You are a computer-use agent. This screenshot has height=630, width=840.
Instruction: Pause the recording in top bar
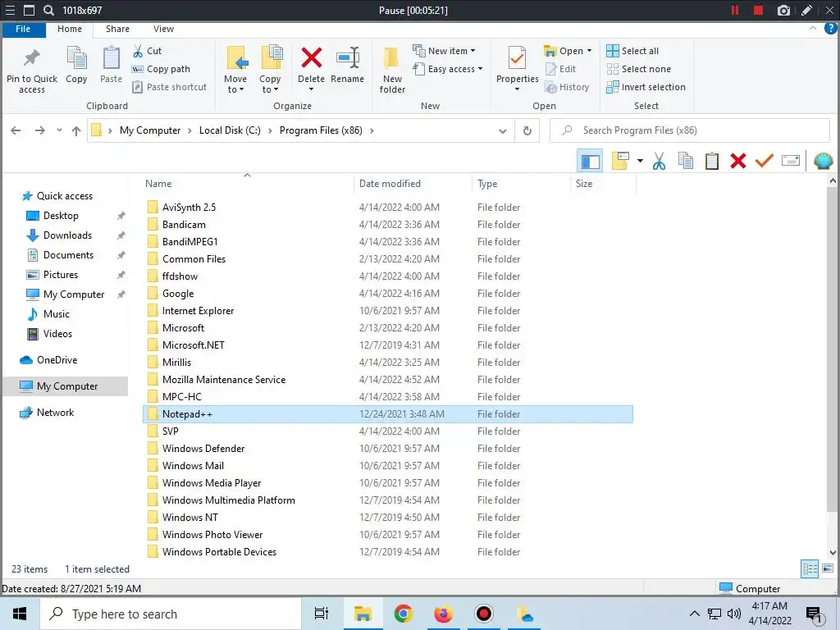735,10
